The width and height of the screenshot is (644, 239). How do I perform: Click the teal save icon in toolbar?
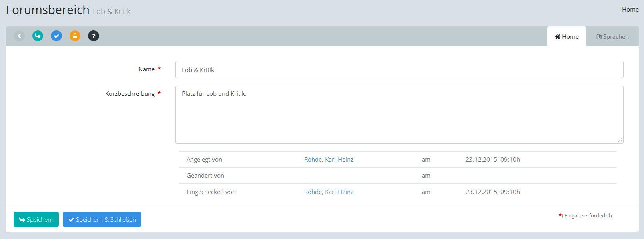coord(38,36)
